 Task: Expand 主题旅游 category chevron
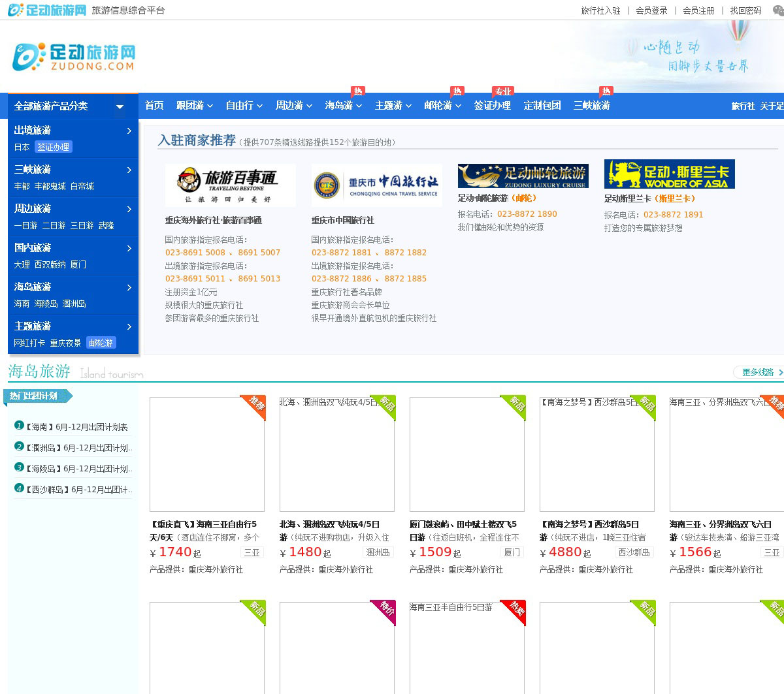[129, 326]
